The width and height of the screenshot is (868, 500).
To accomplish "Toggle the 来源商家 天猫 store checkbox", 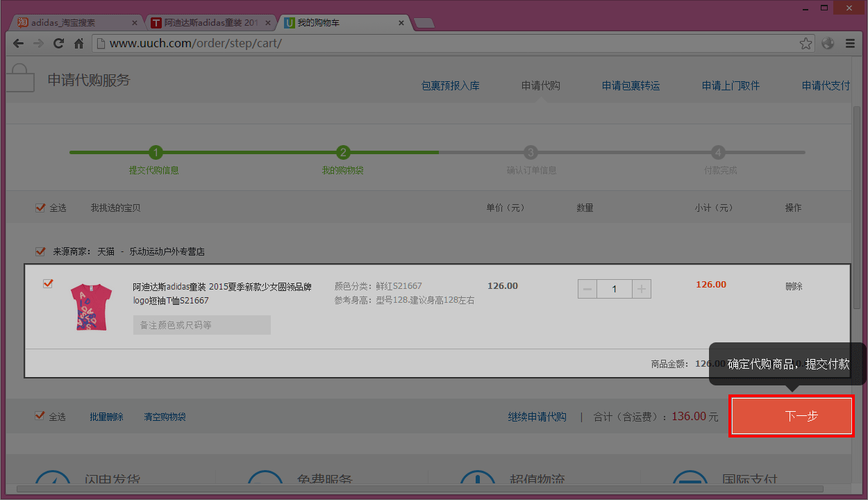I will 40,251.
